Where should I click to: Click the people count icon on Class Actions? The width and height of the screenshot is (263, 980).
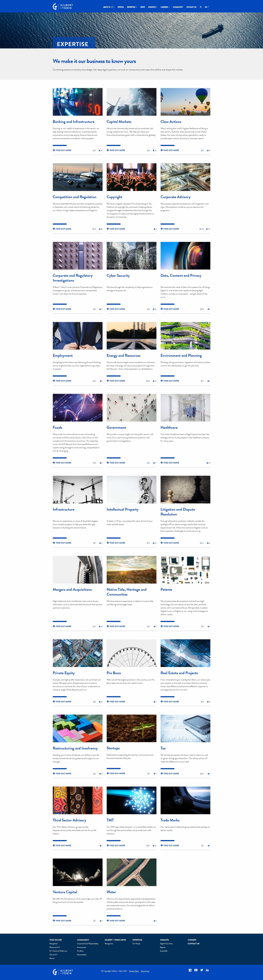(x=208, y=150)
